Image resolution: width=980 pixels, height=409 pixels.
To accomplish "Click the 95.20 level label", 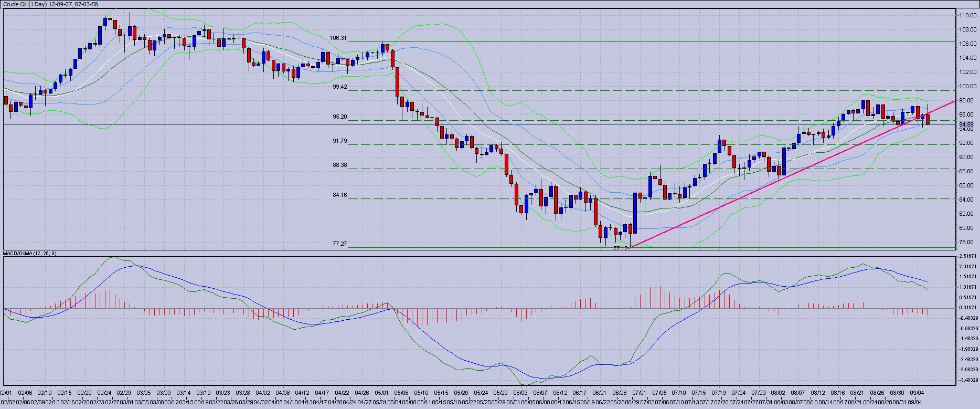I will coord(339,117).
